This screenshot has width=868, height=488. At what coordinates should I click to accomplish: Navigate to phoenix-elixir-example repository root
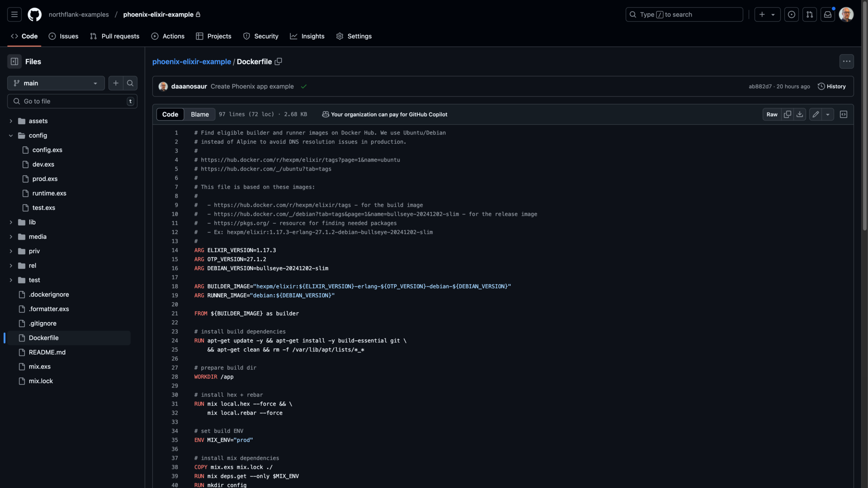coord(192,61)
